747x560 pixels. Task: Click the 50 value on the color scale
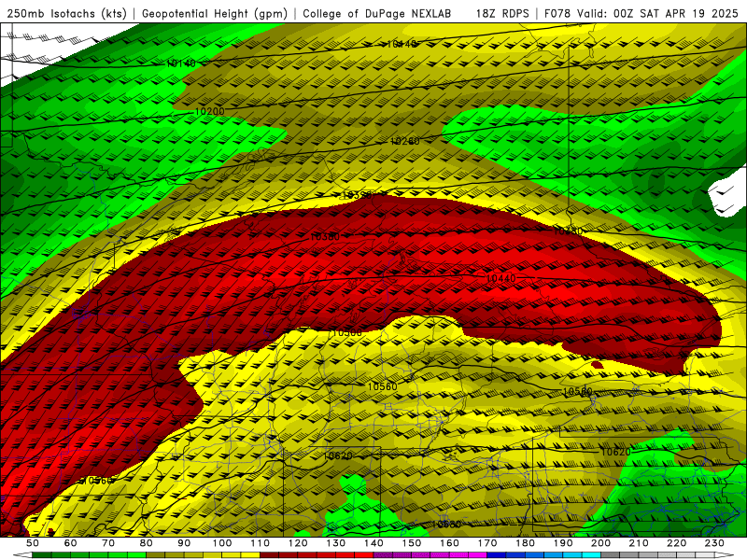point(33,543)
